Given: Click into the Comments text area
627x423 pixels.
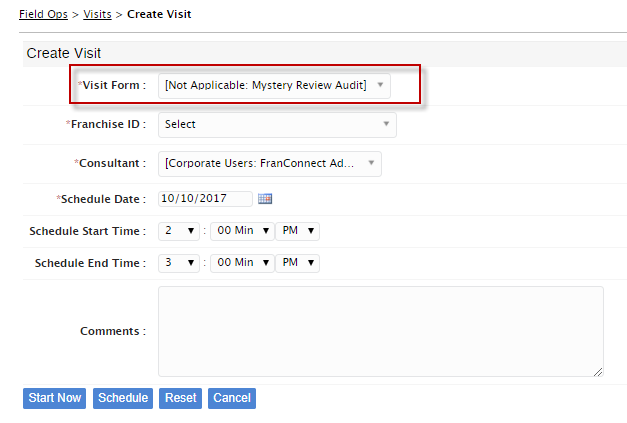Looking at the screenshot, I should click(x=381, y=331).
